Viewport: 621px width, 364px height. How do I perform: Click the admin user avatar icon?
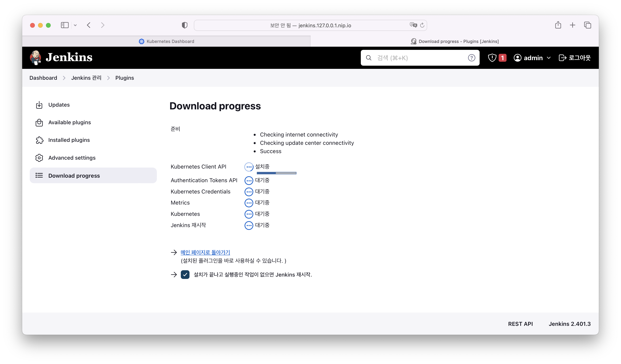pos(517,58)
